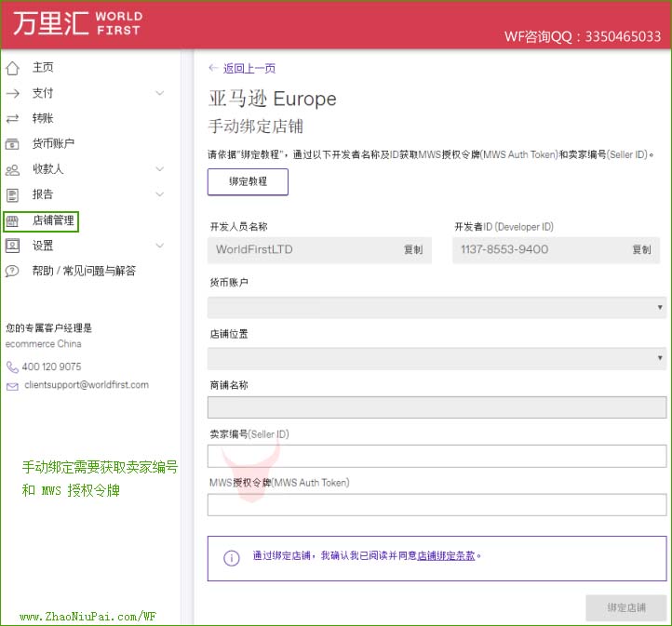This screenshot has width=672, height=626.
Task: Expand the 支付 chevron
Action: [160, 93]
